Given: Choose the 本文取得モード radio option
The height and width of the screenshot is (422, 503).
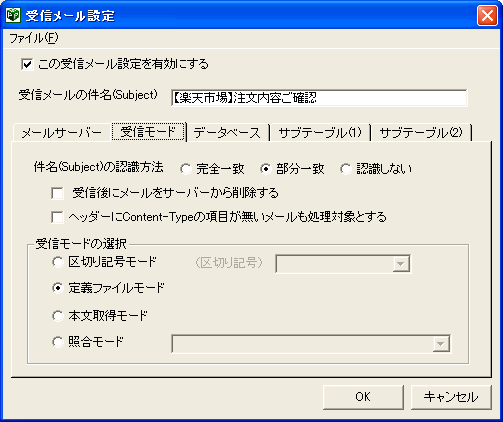Looking at the screenshot, I should click(x=58, y=316).
